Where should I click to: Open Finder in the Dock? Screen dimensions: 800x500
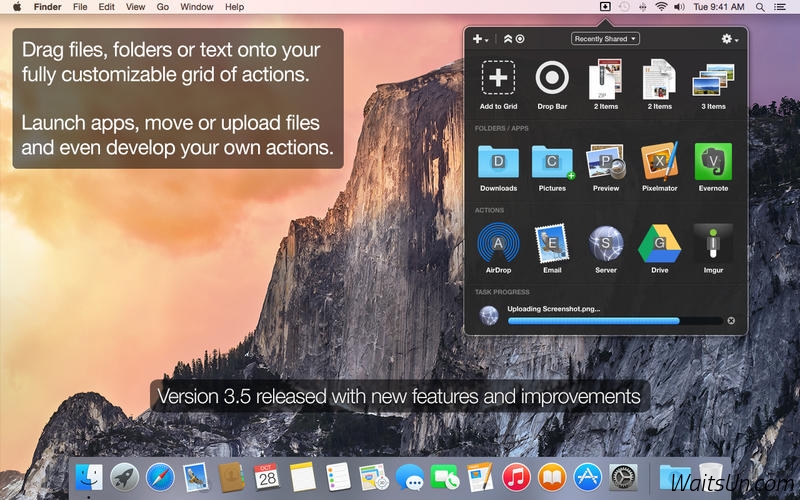[x=89, y=478]
